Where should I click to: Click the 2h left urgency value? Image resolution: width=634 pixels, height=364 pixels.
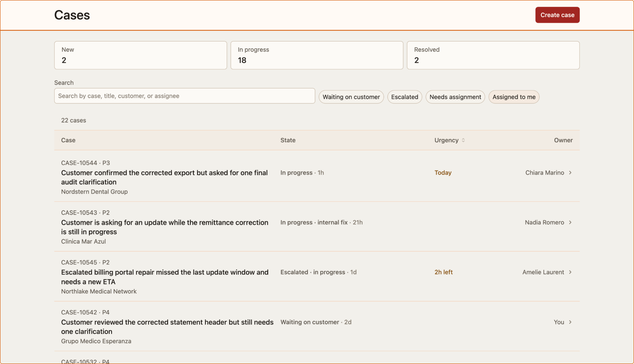click(443, 272)
